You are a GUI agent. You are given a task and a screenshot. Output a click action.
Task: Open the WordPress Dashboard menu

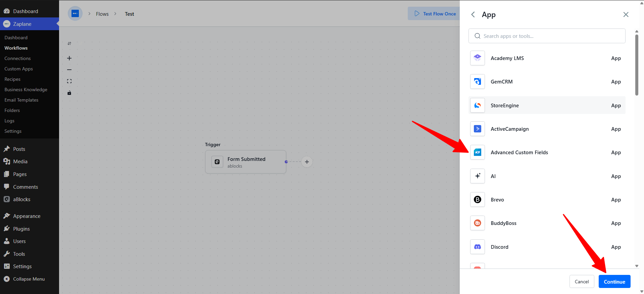click(x=30, y=11)
